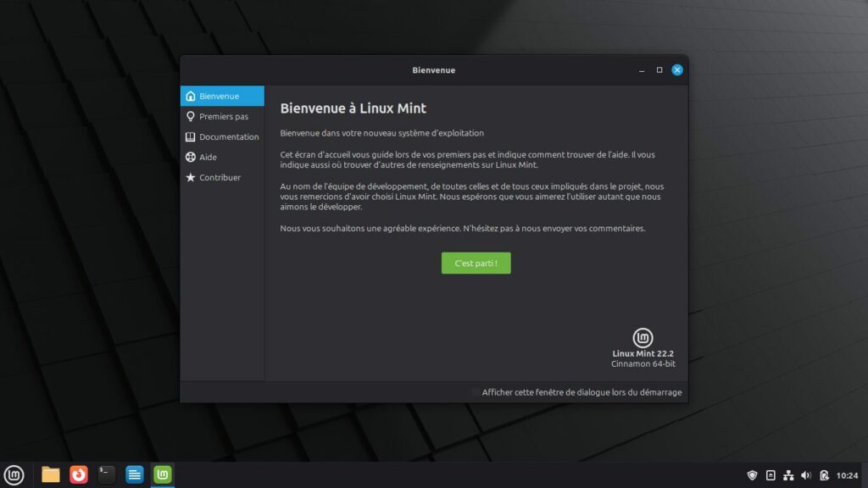The height and width of the screenshot is (488, 868).
Task: Select the Welcome app taskbar button
Action: point(163,474)
